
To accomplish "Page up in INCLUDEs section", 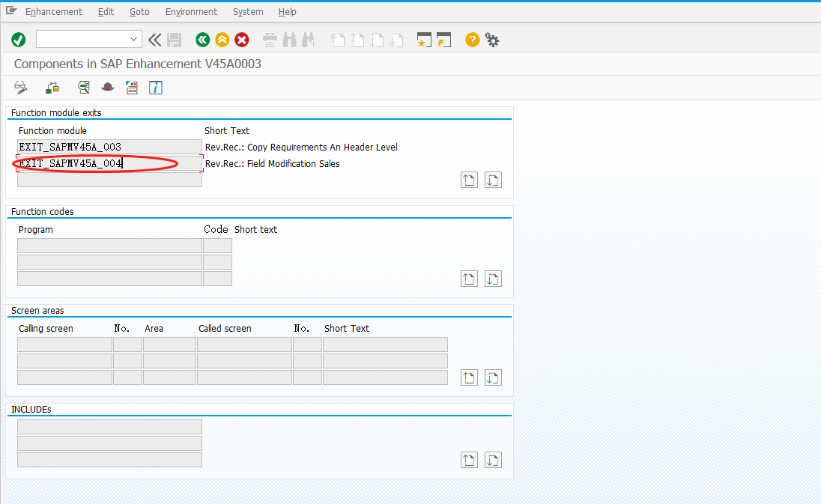I will 469,460.
